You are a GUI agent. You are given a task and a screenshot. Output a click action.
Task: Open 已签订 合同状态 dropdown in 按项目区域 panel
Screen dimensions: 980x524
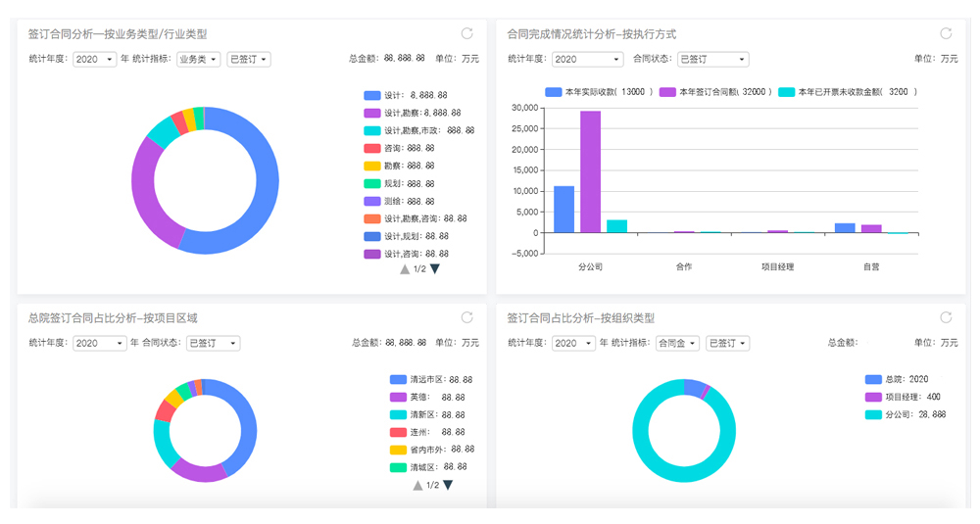[213, 343]
